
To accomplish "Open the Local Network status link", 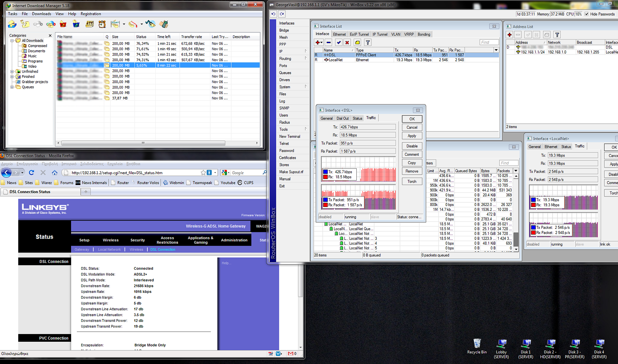I will (109, 249).
